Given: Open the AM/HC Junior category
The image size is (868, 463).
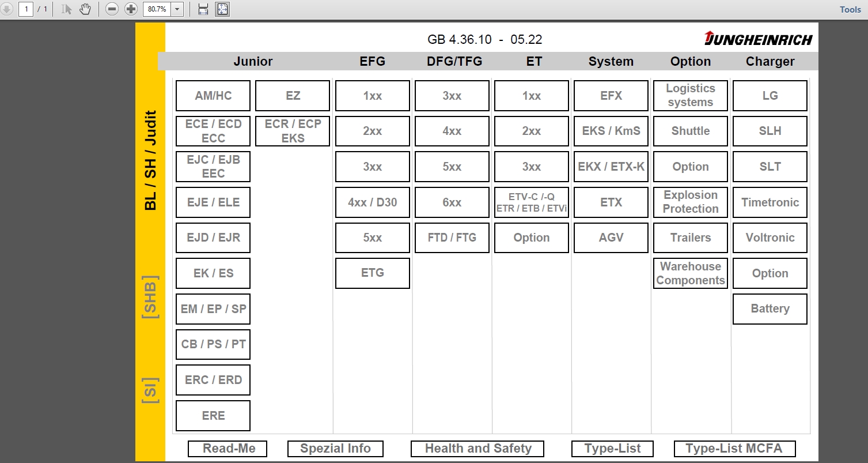Looking at the screenshot, I should 213,96.
